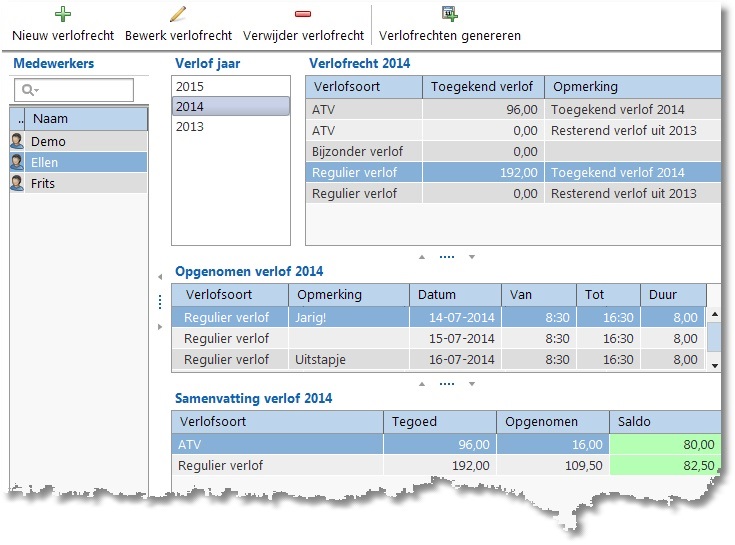Click the green plus Nieuw verlofrecht icon
Image resolution: width=735 pixels, height=545 pixels.
pyautogui.click(x=63, y=14)
